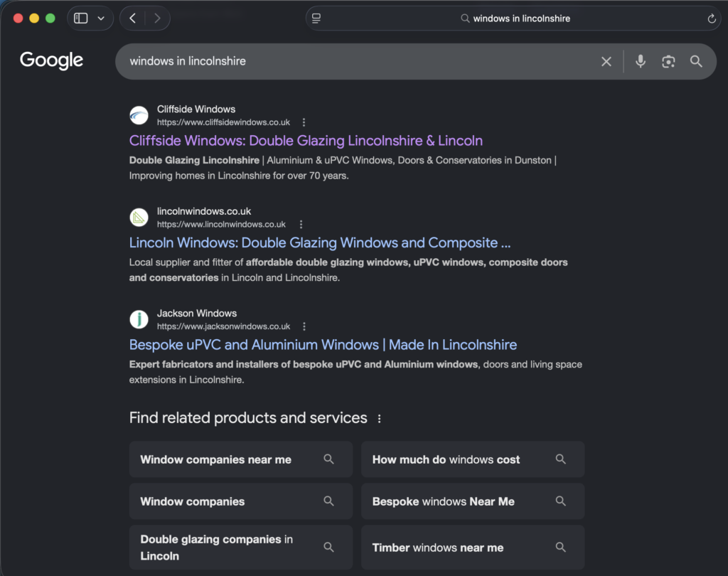Open options beside Find related products heading
728x576 pixels.
coord(380,419)
